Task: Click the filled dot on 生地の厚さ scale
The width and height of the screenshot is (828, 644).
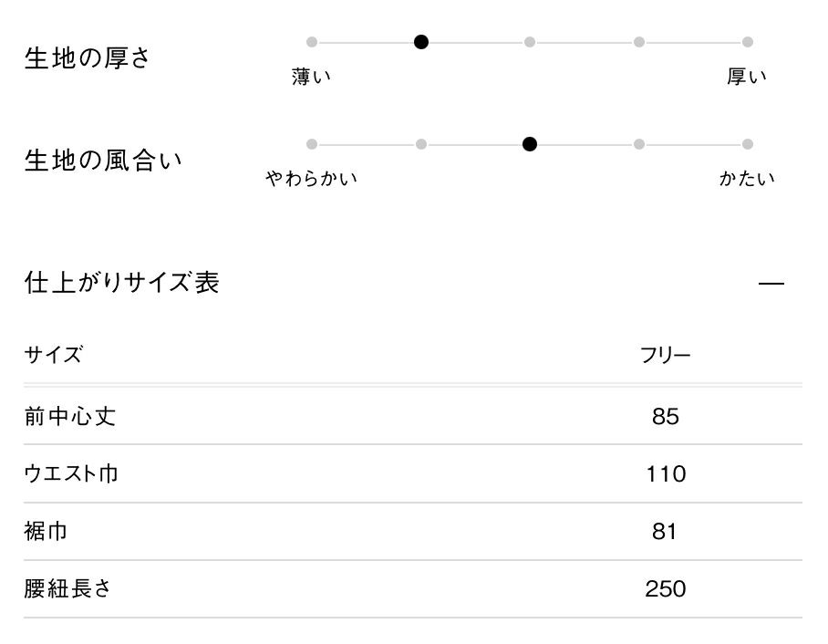Action: coord(420,42)
